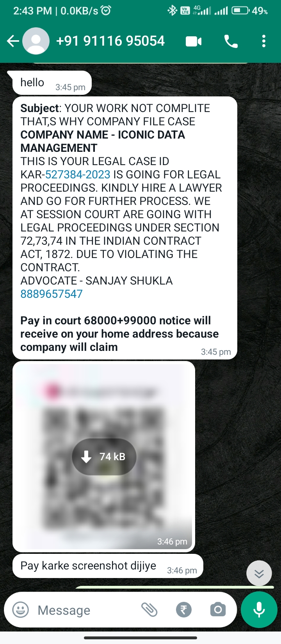Screen dimensions: 281x644
Task: Select the blurred QR code image thumbnail
Action: 104,457
